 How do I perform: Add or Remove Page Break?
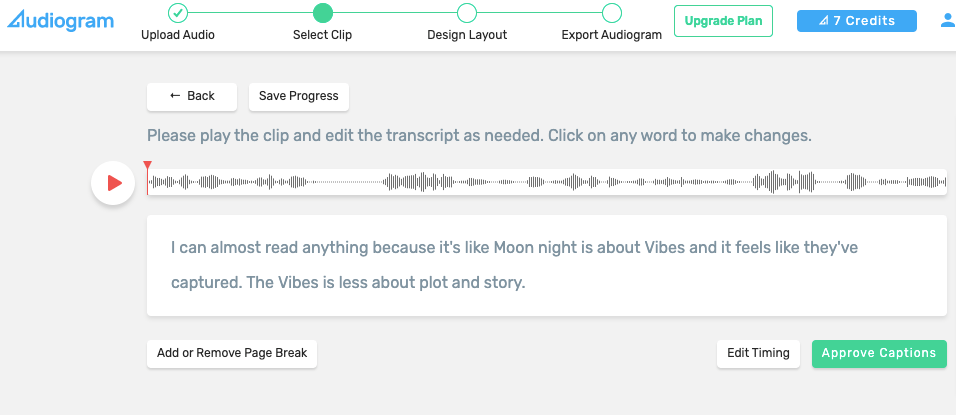232,353
